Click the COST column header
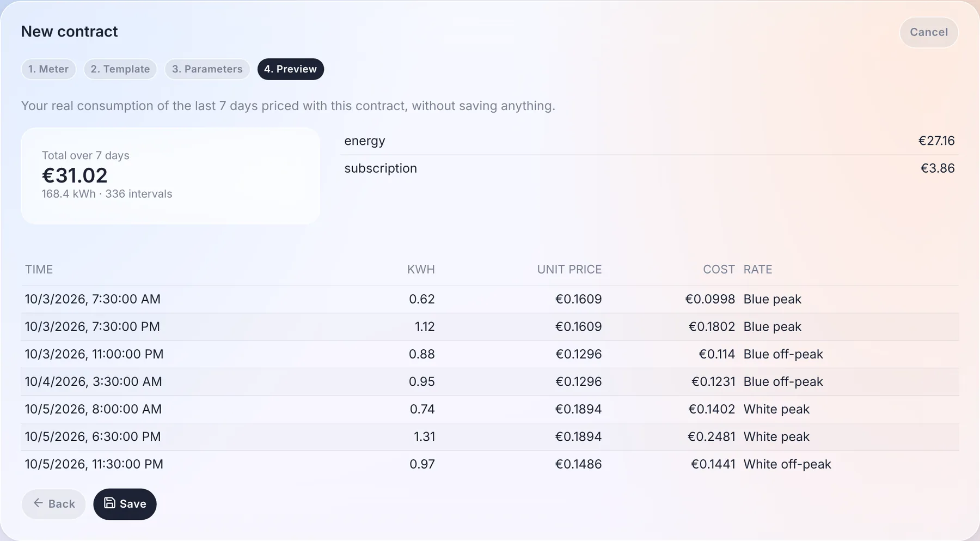 [719, 270]
